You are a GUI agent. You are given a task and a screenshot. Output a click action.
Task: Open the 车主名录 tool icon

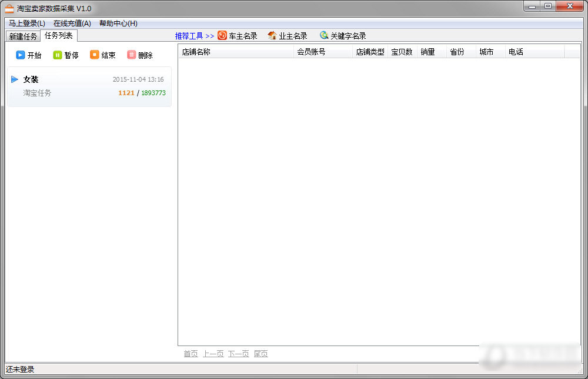(x=222, y=35)
